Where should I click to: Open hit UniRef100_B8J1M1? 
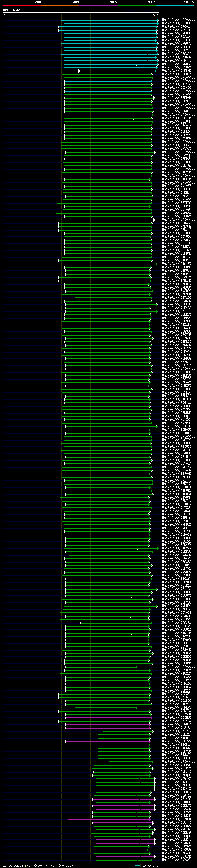click(176, 856)
